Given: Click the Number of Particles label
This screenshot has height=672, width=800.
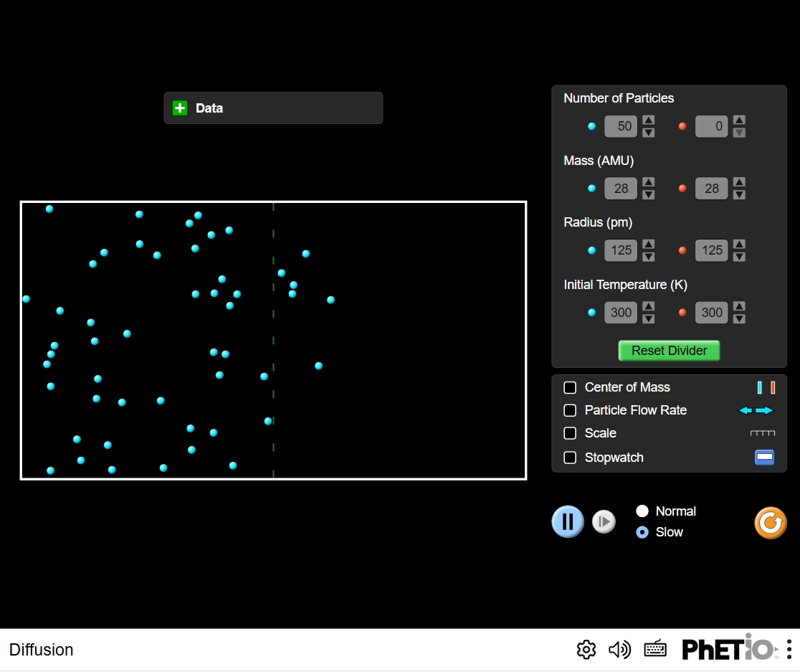Looking at the screenshot, I should click(619, 98).
